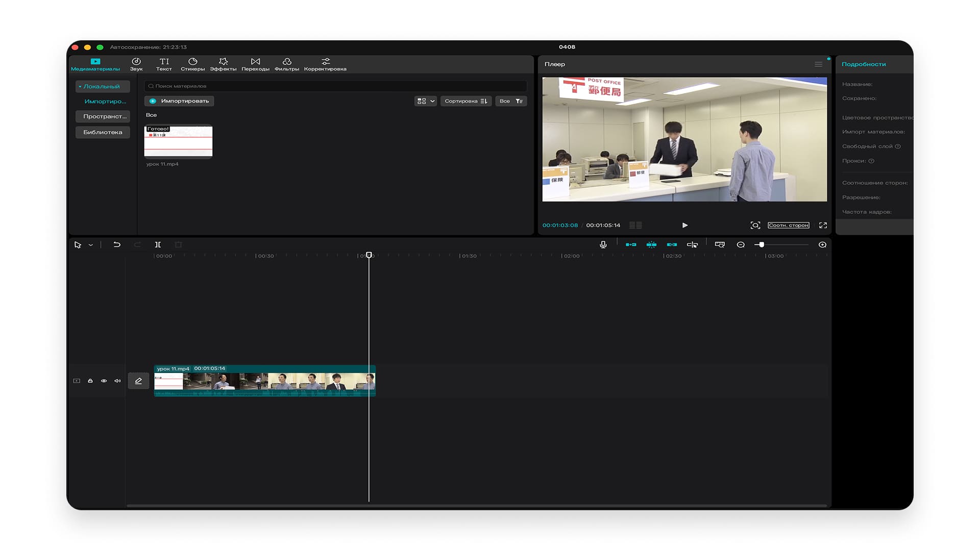The height and width of the screenshot is (551, 980).
Task: Toggle the track eye visibility icon
Action: pos(104,381)
